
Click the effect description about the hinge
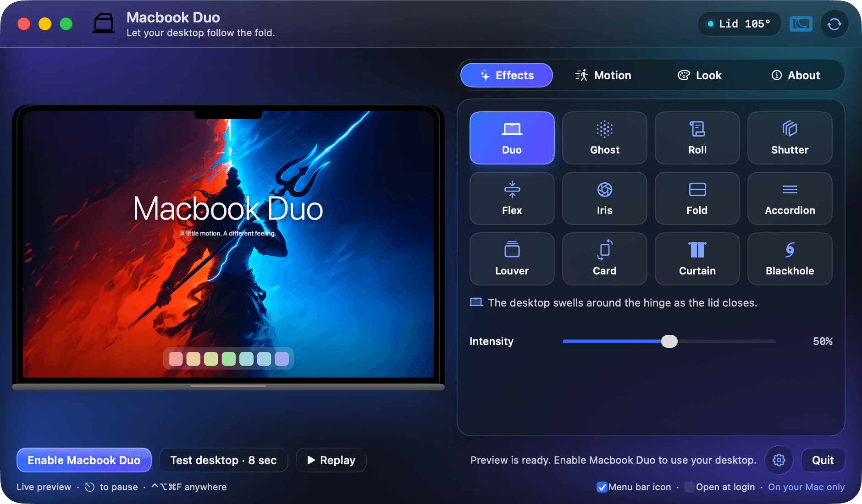point(623,303)
